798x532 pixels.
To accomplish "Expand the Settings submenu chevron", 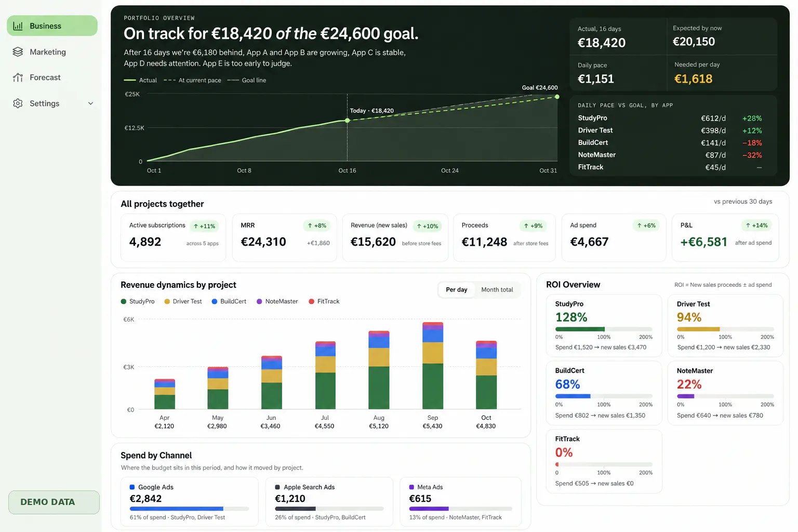I will coord(90,103).
